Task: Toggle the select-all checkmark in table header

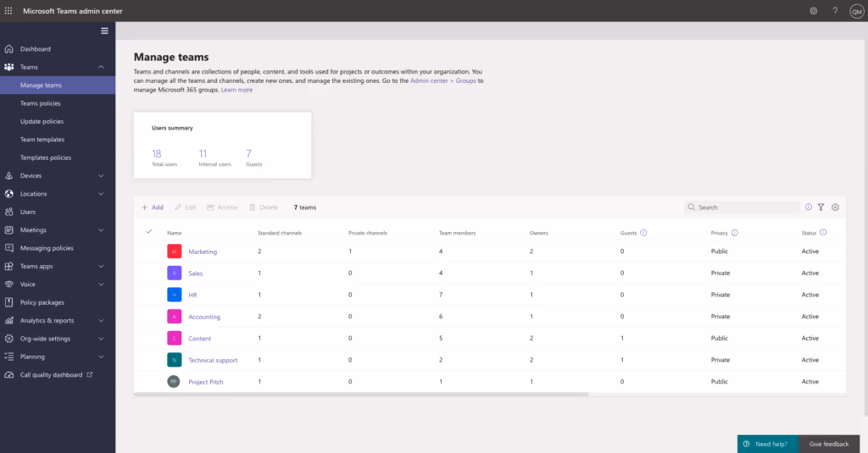Action: point(149,232)
